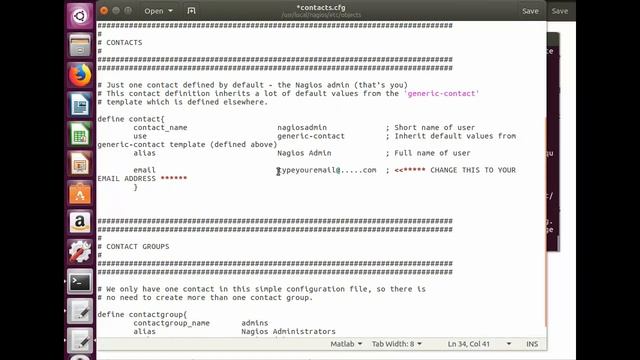Switch to Terminal in the dock
The width and height of the screenshot is (640, 360).
(x=80, y=282)
